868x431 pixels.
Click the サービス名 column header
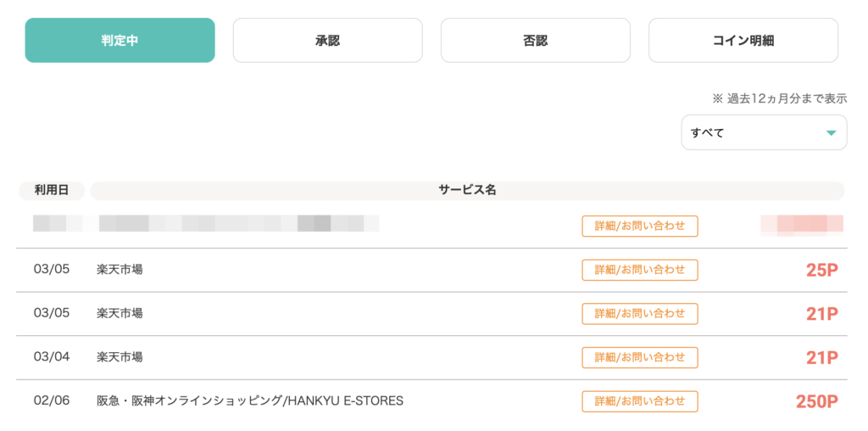click(x=467, y=190)
